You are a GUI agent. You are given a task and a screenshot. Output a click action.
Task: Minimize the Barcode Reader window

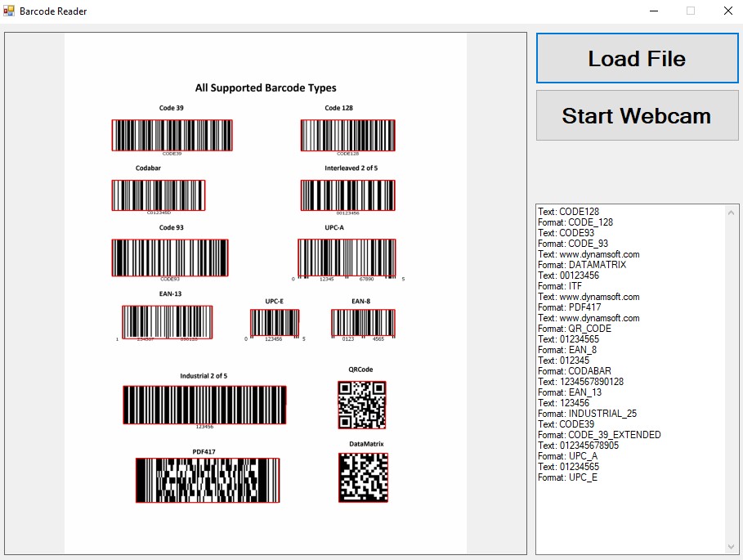coord(654,11)
